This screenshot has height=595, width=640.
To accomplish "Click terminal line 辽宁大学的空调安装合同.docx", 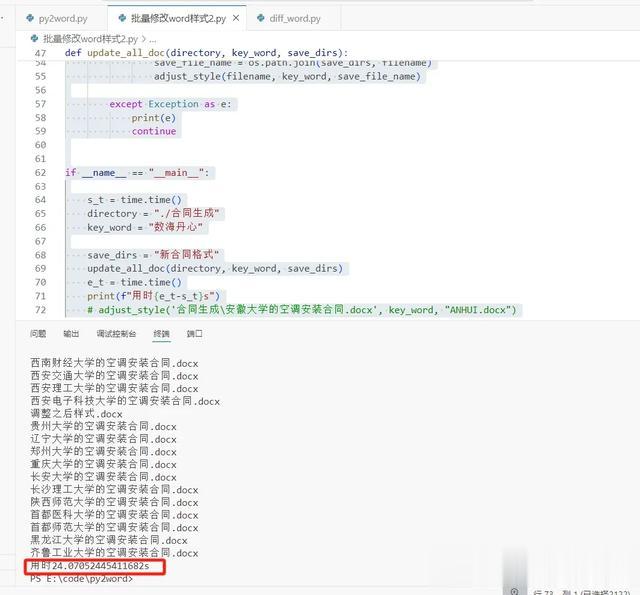I will 104,439.
